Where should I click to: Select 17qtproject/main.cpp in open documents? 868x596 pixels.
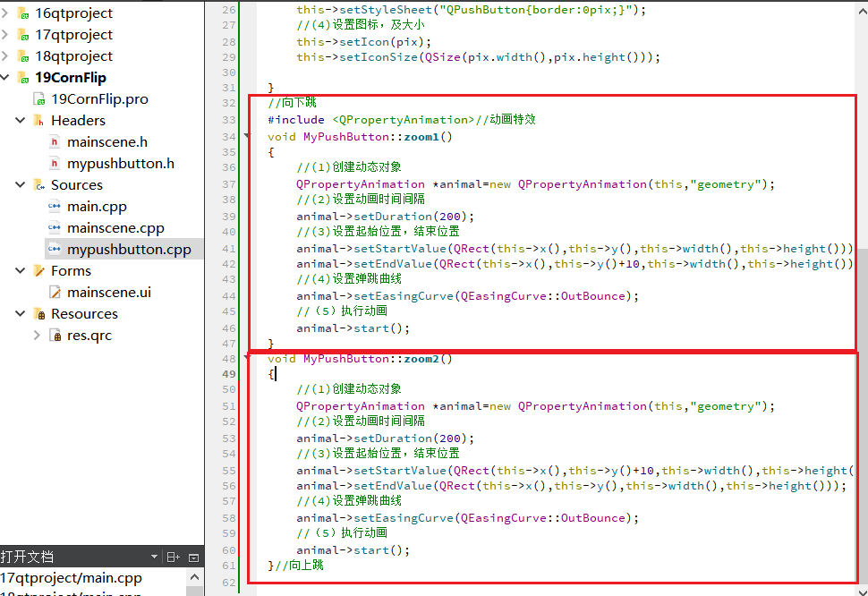click(71, 578)
